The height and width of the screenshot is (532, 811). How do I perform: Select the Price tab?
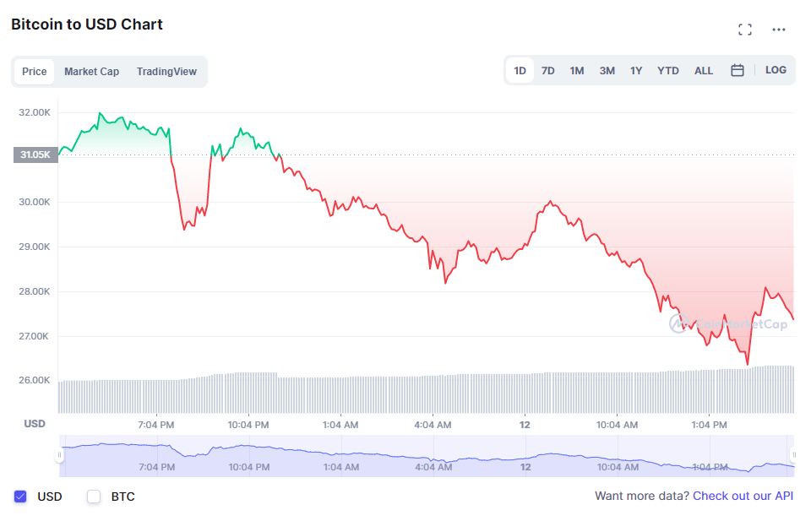(34, 72)
